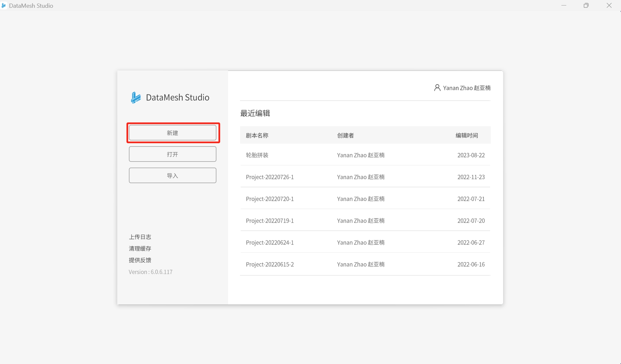Image resolution: width=621 pixels, height=364 pixels.
Task: Click the 创建者 column header
Action: pyautogui.click(x=345, y=135)
